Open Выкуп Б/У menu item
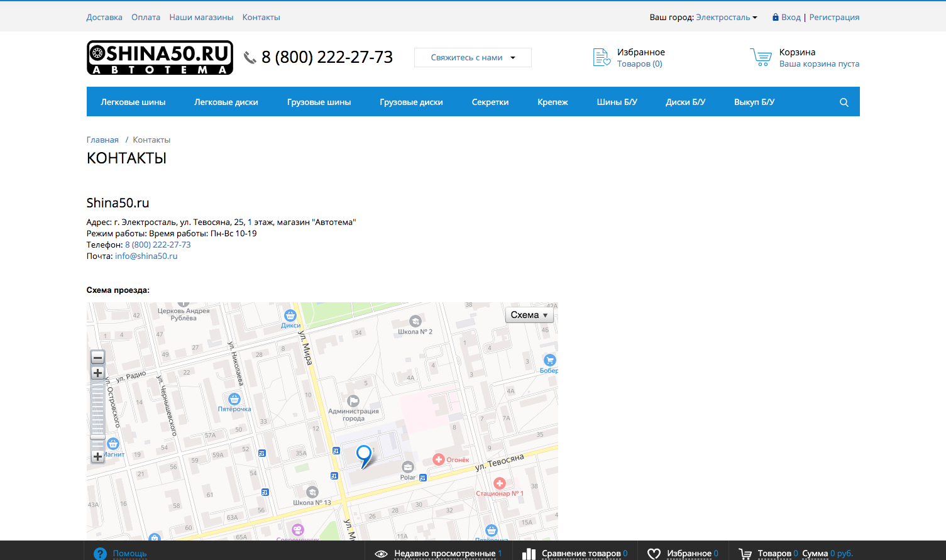The image size is (946, 560). 754,102
